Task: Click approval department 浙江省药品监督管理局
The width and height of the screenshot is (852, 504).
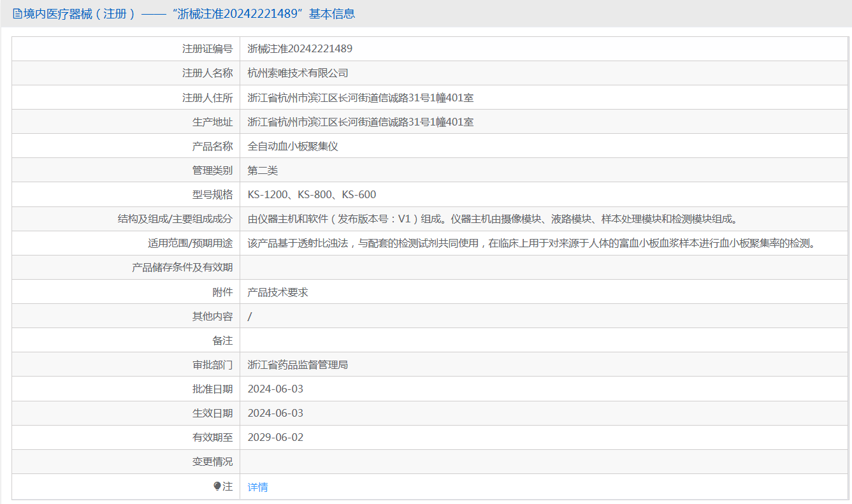Action: [298, 364]
